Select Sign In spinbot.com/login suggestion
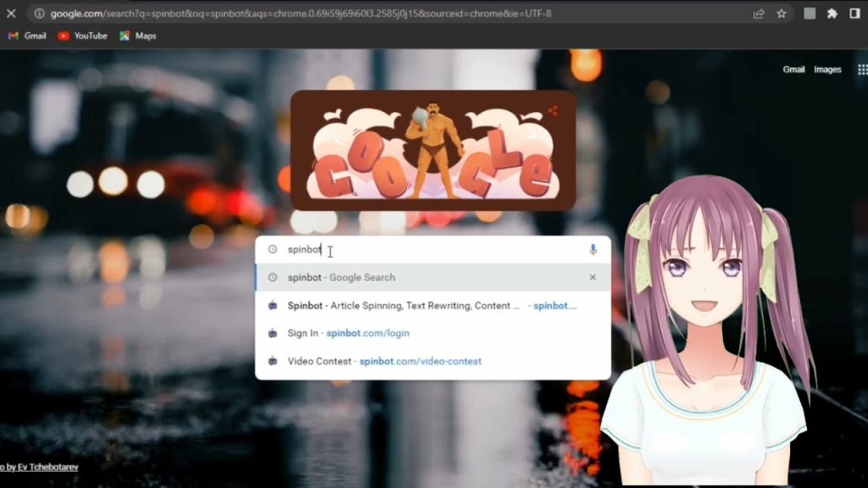Viewport: 868px width, 488px height. point(433,333)
